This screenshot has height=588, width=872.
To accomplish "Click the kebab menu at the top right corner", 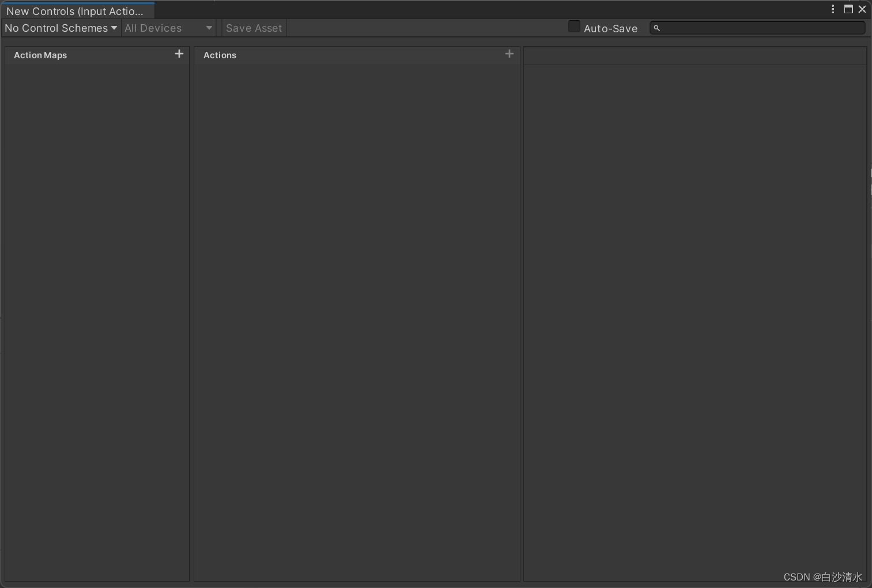I will [x=832, y=9].
